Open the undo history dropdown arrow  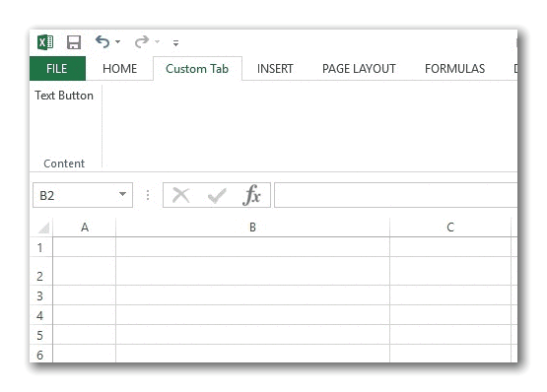(x=118, y=41)
